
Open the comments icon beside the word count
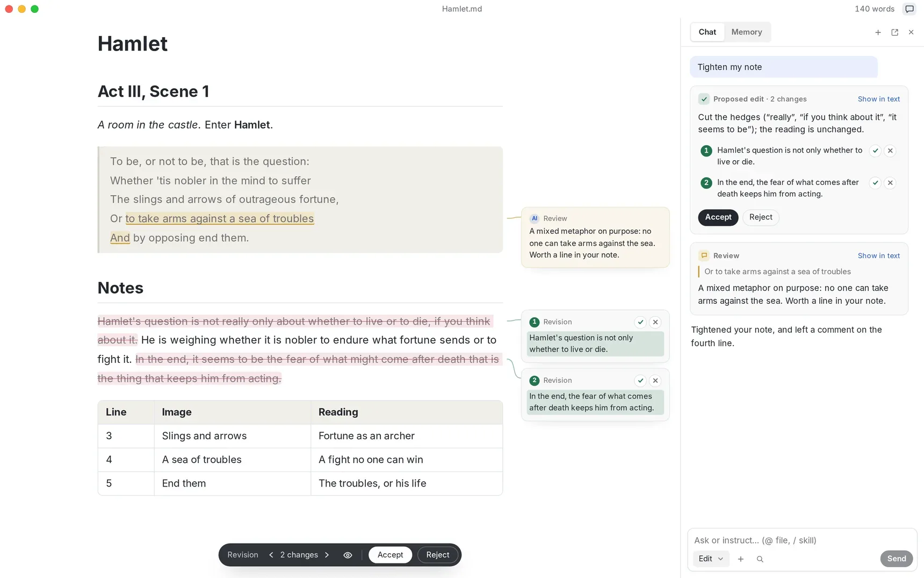tap(909, 9)
